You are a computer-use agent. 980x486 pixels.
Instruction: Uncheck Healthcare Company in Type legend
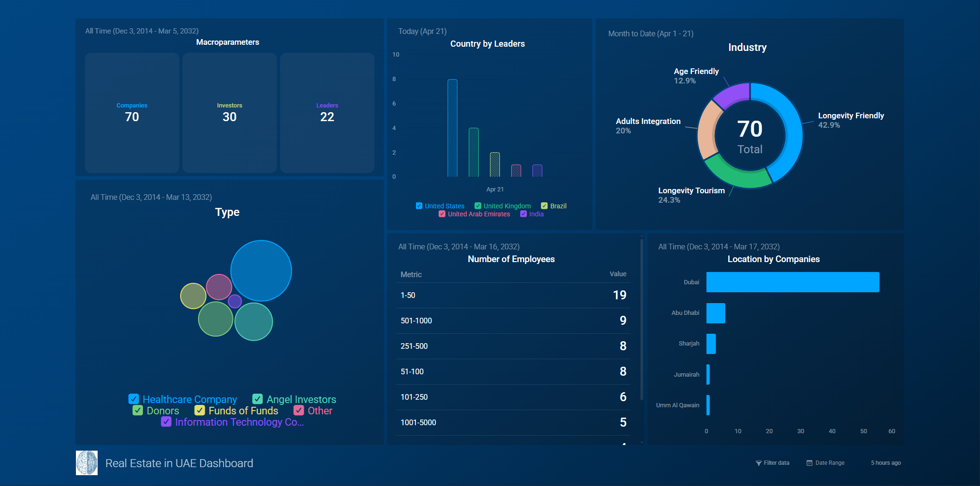click(x=134, y=399)
